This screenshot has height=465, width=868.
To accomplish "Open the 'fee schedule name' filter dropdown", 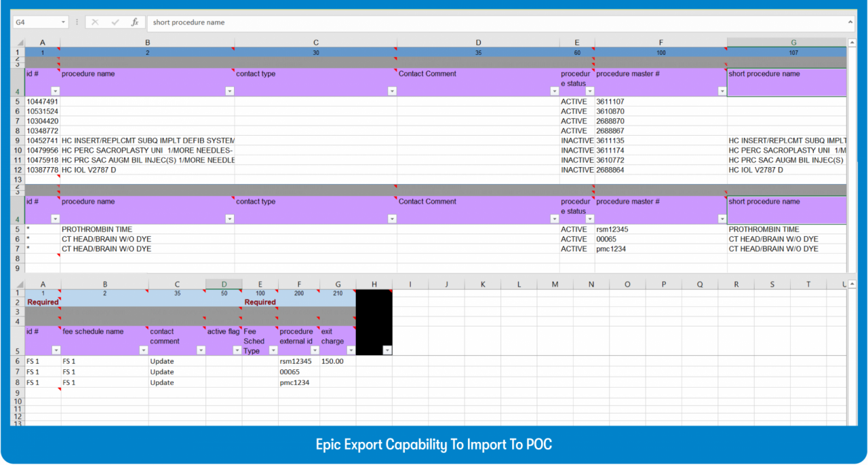I will tap(143, 350).
